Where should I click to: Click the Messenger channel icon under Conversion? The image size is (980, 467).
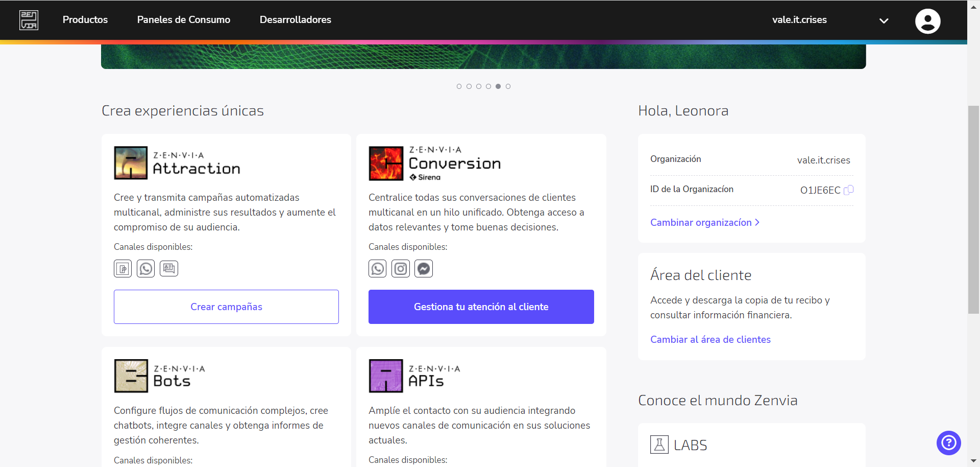click(x=424, y=268)
